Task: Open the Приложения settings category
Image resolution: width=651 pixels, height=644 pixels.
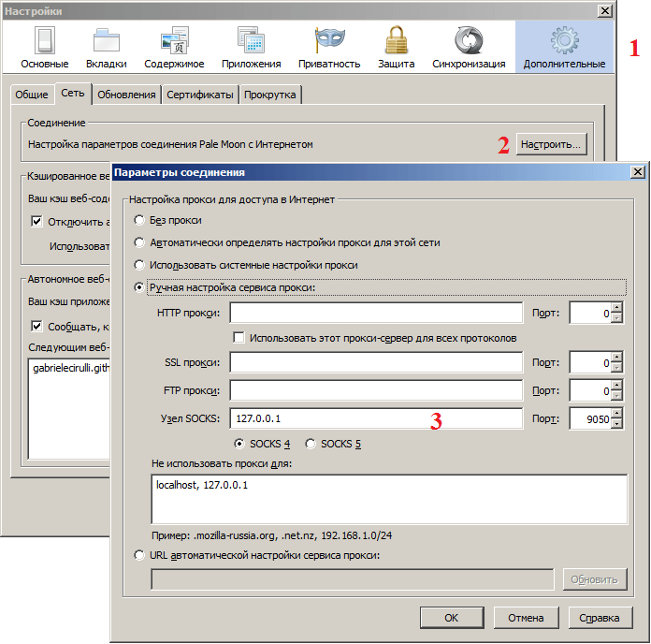Action: click(251, 48)
